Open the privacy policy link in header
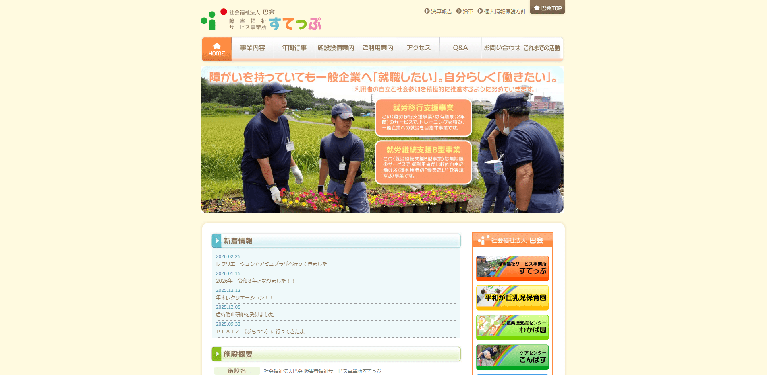 tap(501, 11)
